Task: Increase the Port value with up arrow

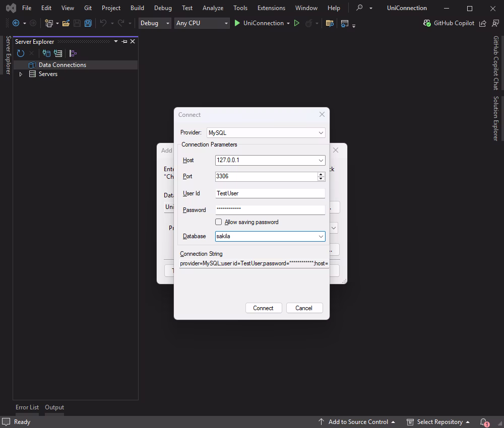Action: pyautogui.click(x=321, y=174)
